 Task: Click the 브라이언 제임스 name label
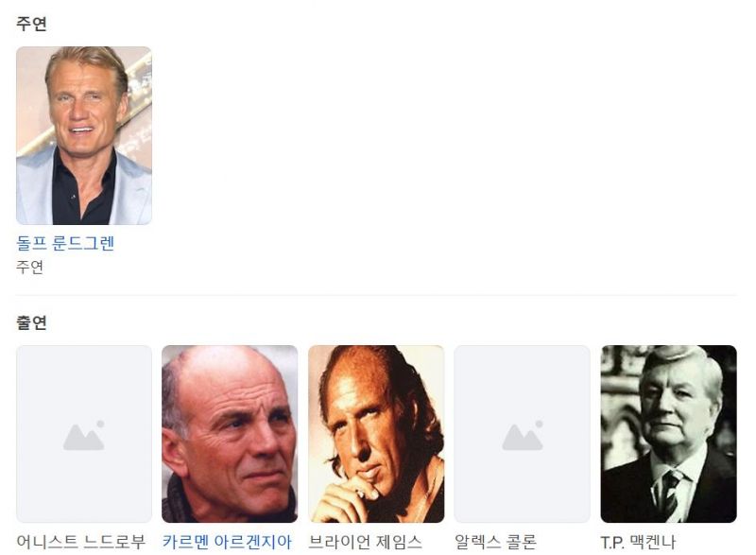(365, 542)
